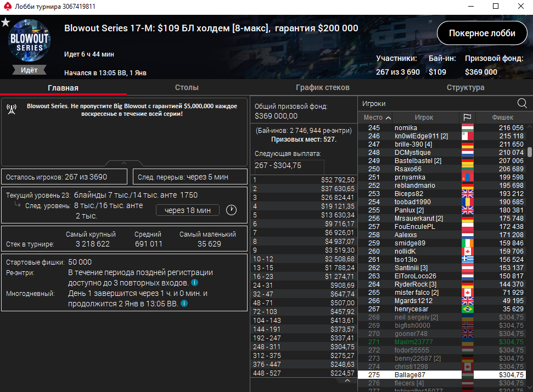Select player Mrsauerkarut in the list
The height and width of the screenshot is (392, 533).
coord(442,219)
